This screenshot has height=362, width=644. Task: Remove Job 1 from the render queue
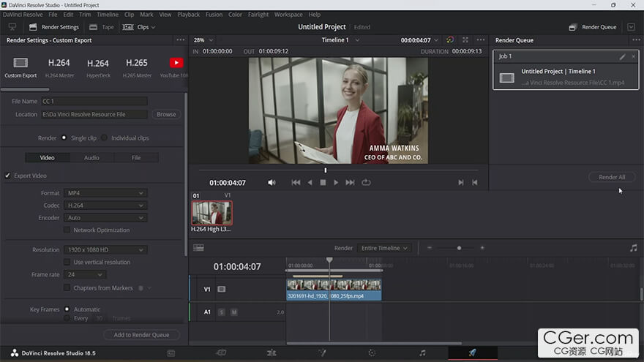point(633,56)
